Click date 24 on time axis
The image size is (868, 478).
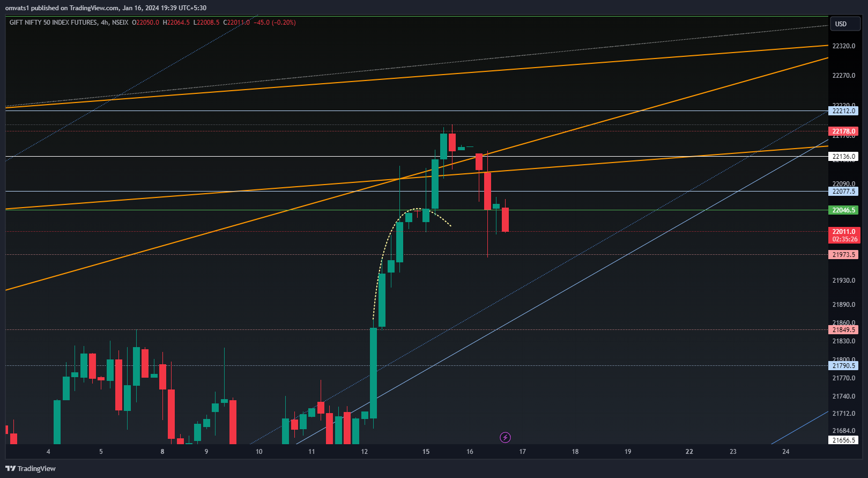point(786,452)
